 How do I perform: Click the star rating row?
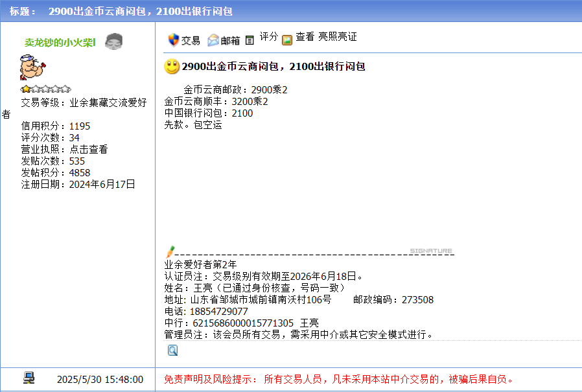[x=45, y=89]
